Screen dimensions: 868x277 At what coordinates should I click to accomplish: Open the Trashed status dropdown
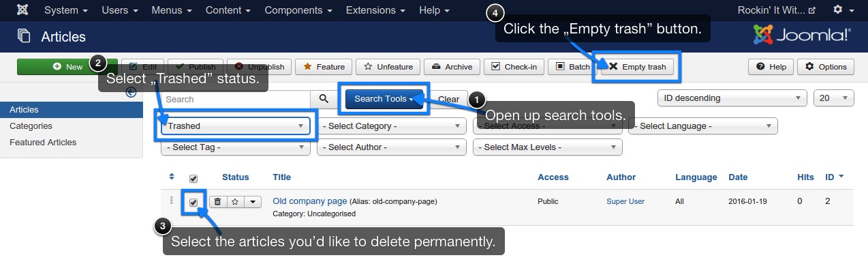coord(236,126)
